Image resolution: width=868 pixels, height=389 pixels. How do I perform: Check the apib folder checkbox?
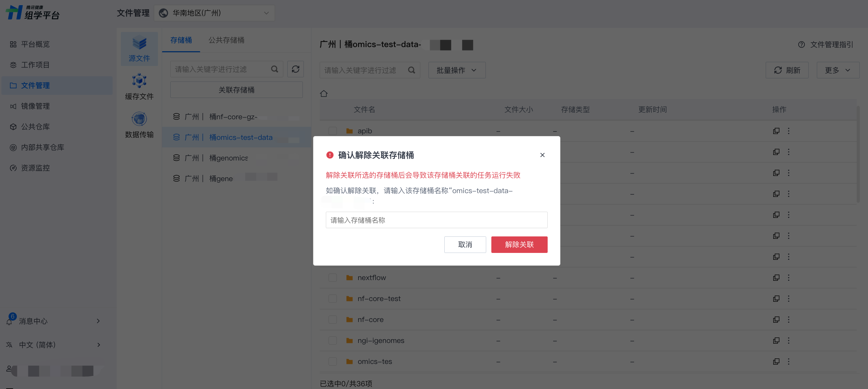(332, 131)
